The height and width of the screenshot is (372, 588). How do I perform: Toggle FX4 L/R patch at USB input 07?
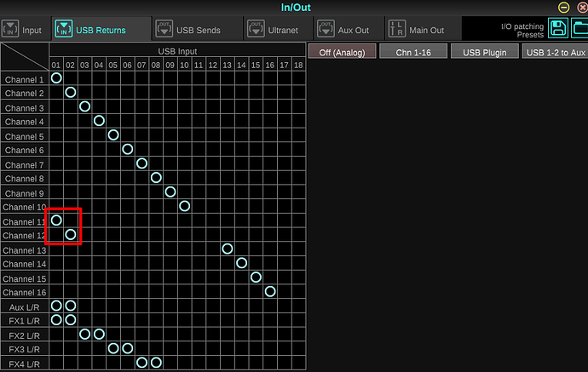(x=141, y=363)
